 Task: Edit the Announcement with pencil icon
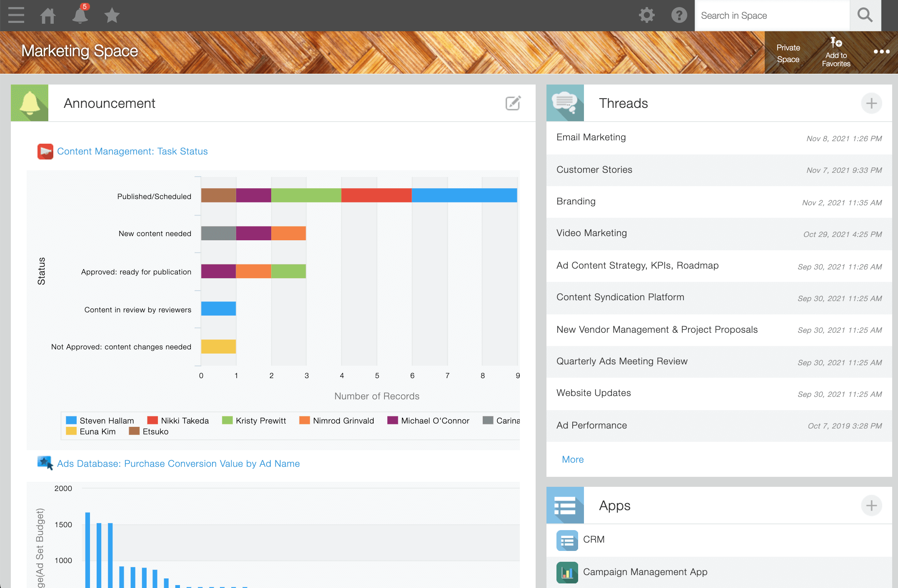pos(513,103)
